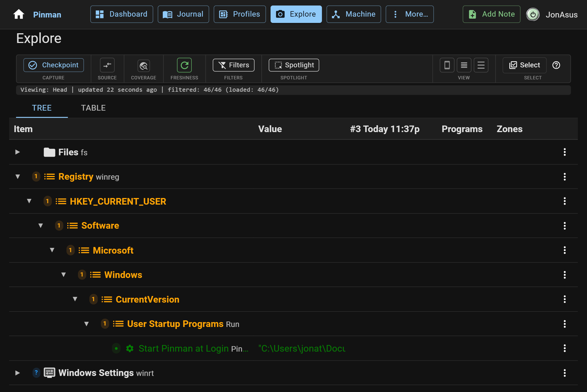Open the Machine page

click(x=354, y=14)
